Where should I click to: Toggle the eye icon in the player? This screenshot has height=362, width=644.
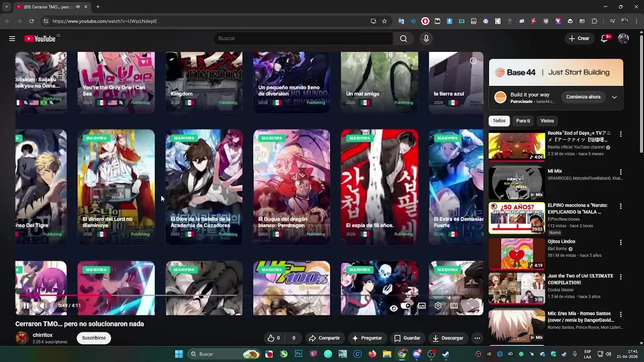click(394, 308)
